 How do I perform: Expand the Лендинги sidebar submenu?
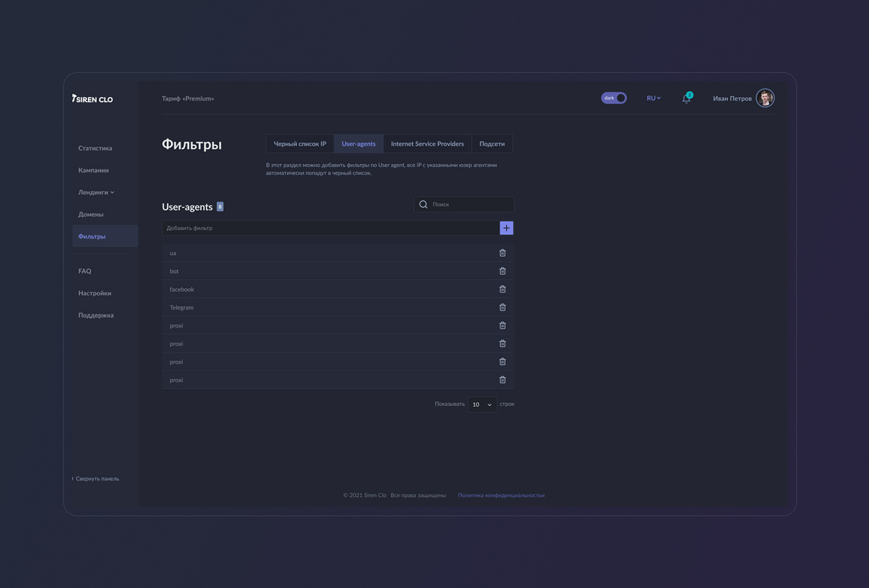[96, 192]
